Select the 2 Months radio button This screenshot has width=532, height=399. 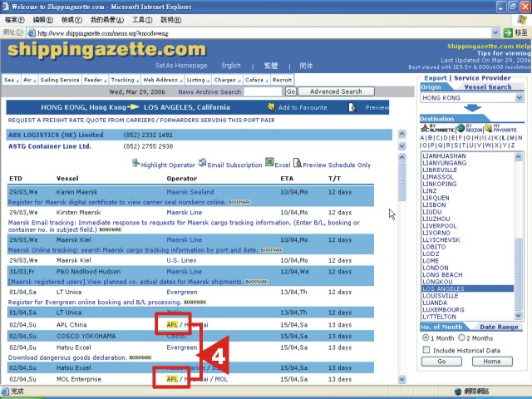pyautogui.click(x=461, y=337)
